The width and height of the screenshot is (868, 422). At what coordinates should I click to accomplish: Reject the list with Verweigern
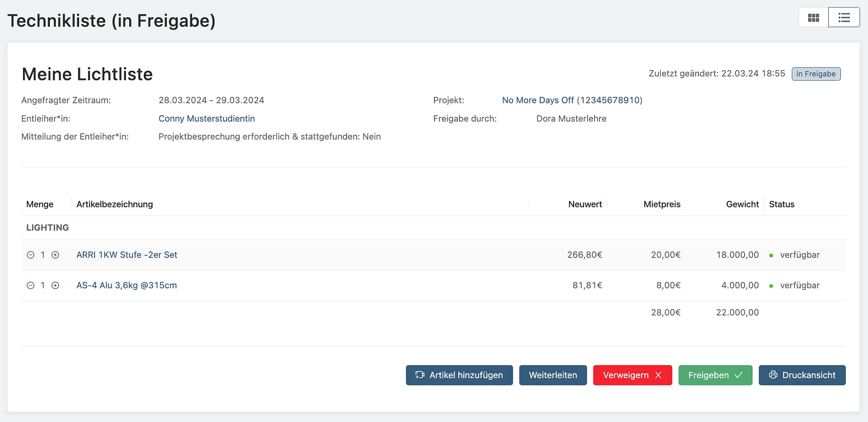[x=632, y=375]
